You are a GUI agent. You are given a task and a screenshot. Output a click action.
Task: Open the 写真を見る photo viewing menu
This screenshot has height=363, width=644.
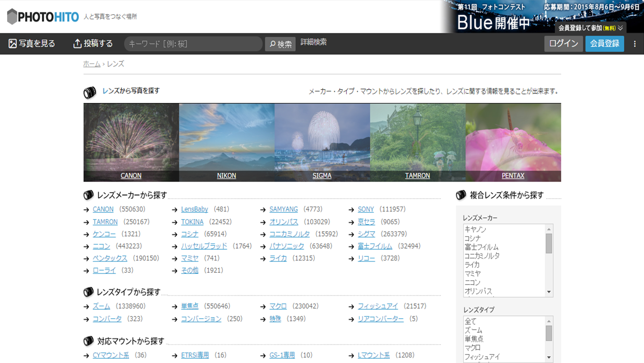pyautogui.click(x=32, y=44)
